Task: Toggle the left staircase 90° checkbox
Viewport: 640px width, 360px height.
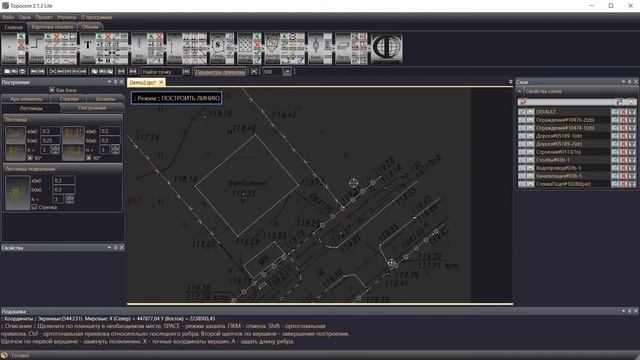Action: pos(30,158)
